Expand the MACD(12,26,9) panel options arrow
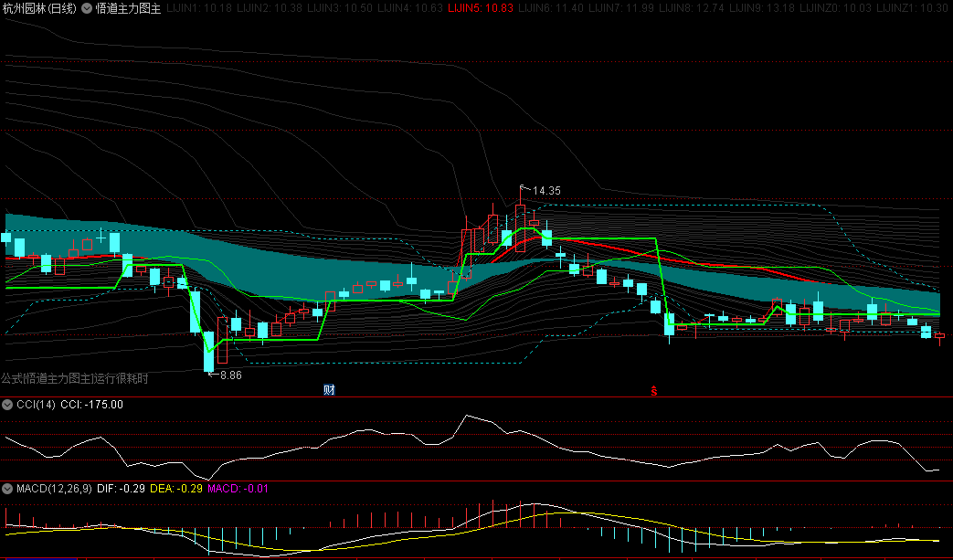The height and width of the screenshot is (560, 953). (x=7, y=489)
